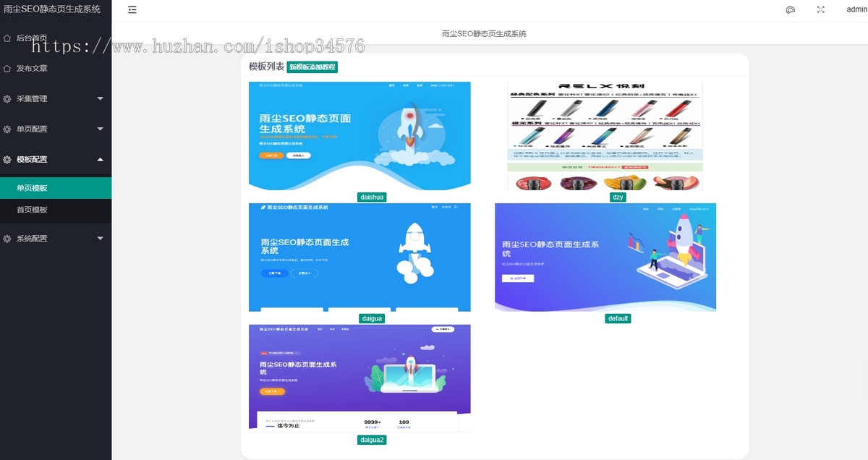868x460 pixels.
Task: Open the admin user menu
Action: click(x=857, y=9)
